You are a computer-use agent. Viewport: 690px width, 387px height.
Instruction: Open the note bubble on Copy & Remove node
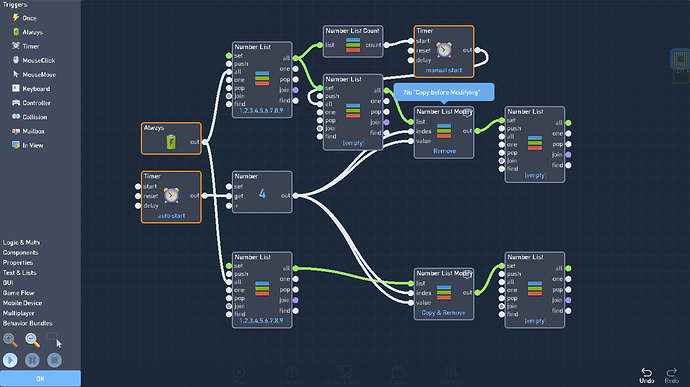pyautogui.click(x=467, y=274)
